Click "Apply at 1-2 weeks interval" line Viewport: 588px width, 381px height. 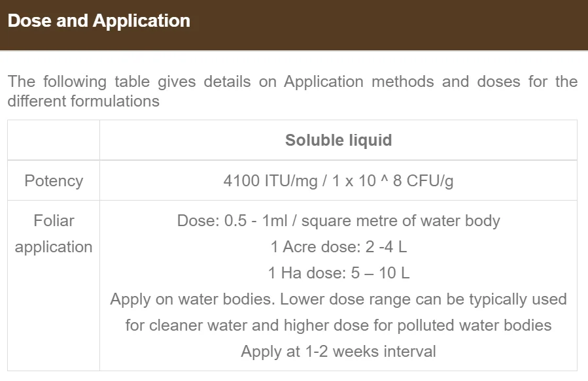pos(338,352)
